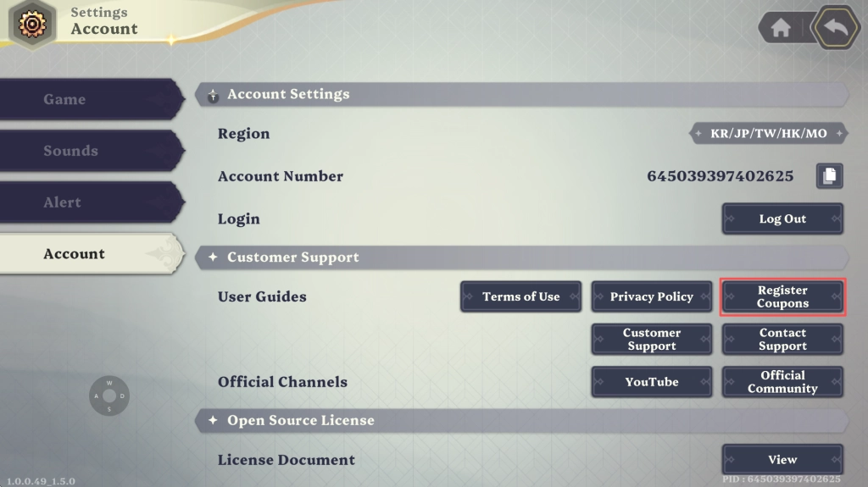The width and height of the screenshot is (868, 487).
Task: View the Privacy Policy
Action: (651, 296)
